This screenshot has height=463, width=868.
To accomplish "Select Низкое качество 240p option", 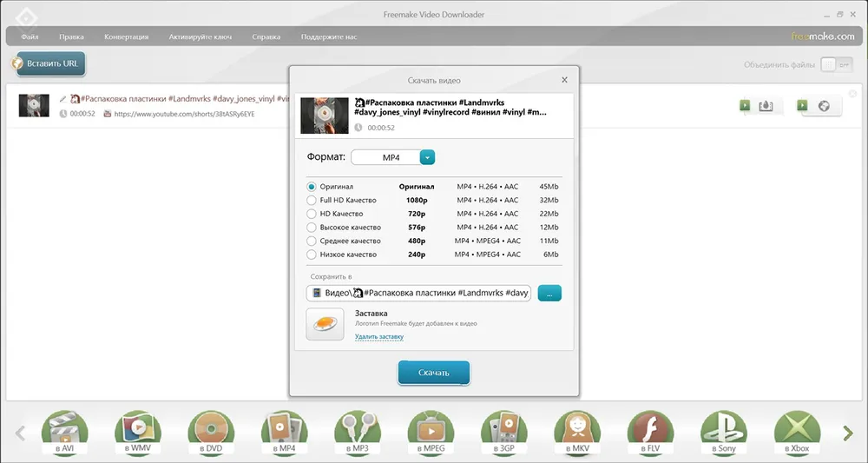I will 311,255.
